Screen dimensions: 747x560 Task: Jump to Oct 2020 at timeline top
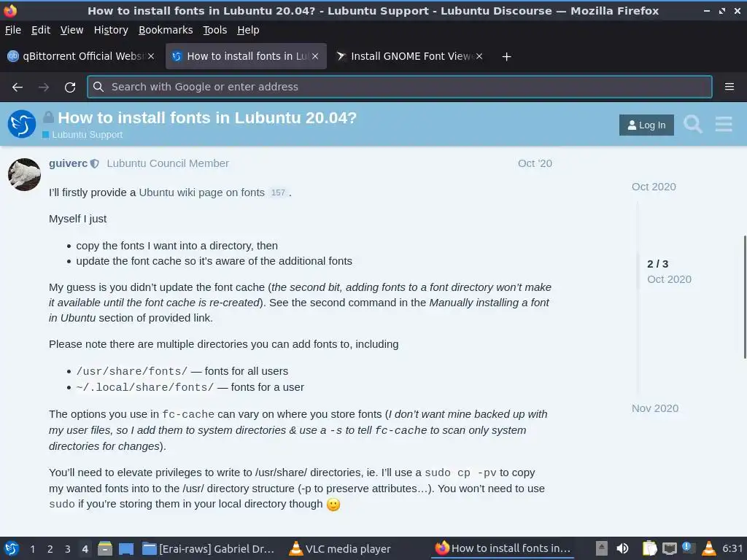tap(654, 187)
